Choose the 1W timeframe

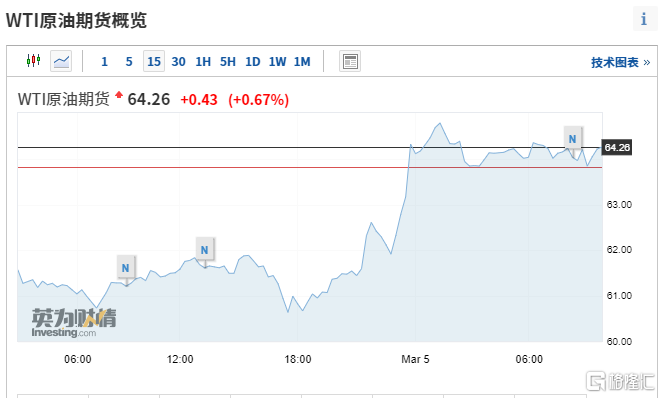[277, 62]
